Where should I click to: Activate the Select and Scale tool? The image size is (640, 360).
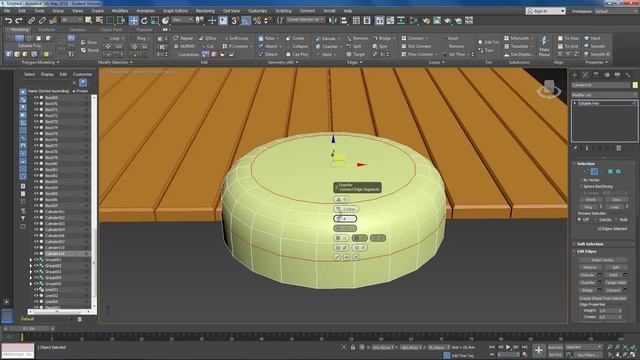click(155, 20)
